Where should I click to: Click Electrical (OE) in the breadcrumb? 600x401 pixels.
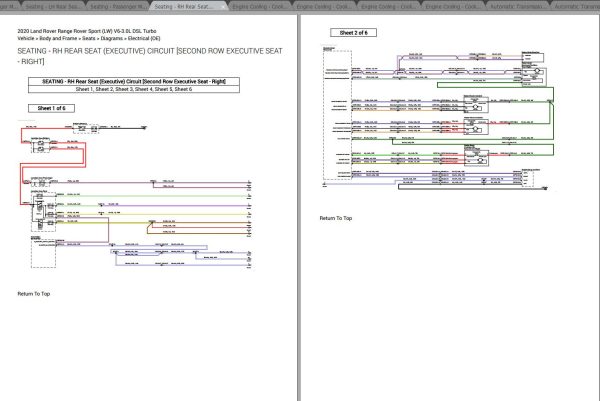point(144,38)
